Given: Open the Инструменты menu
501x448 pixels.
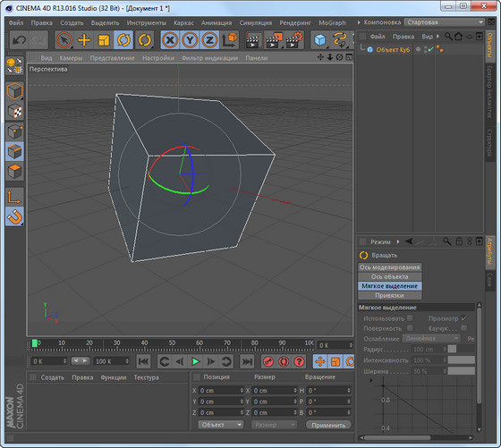Looking at the screenshot, I should [x=147, y=23].
